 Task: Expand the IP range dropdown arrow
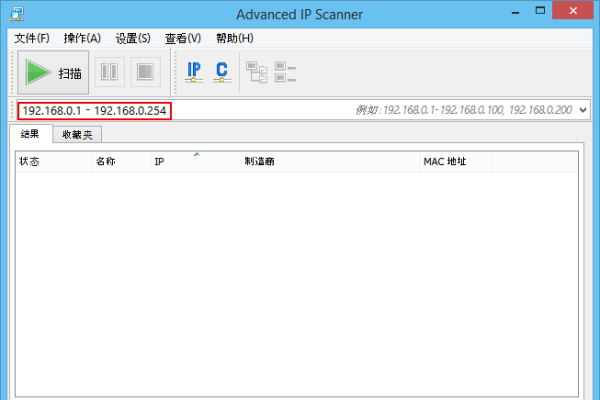(x=583, y=110)
